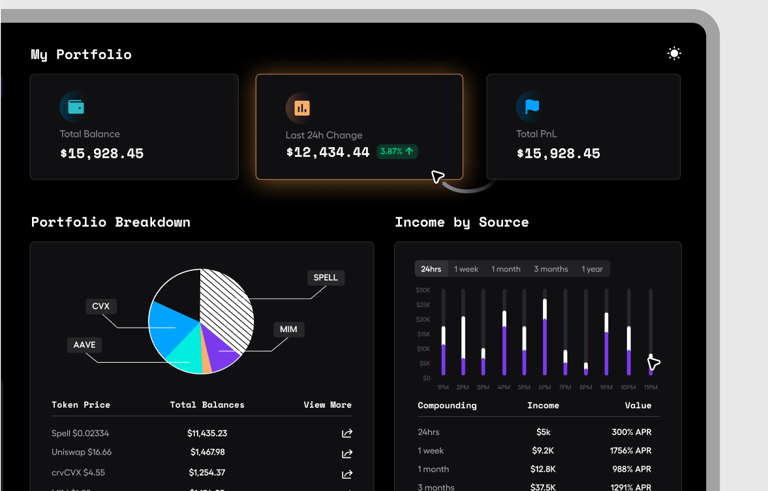Screen dimensions: 768x491
Task: Select the 24hrs time range tab
Action: point(431,269)
